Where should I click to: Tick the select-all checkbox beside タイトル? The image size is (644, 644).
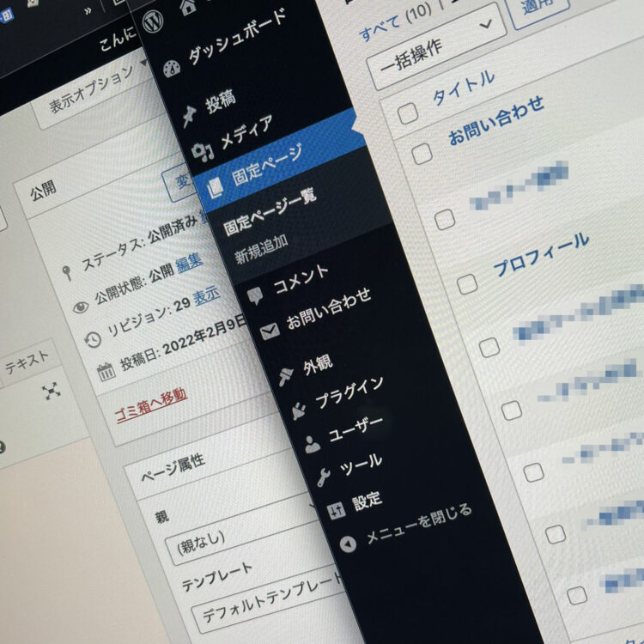coord(408,113)
